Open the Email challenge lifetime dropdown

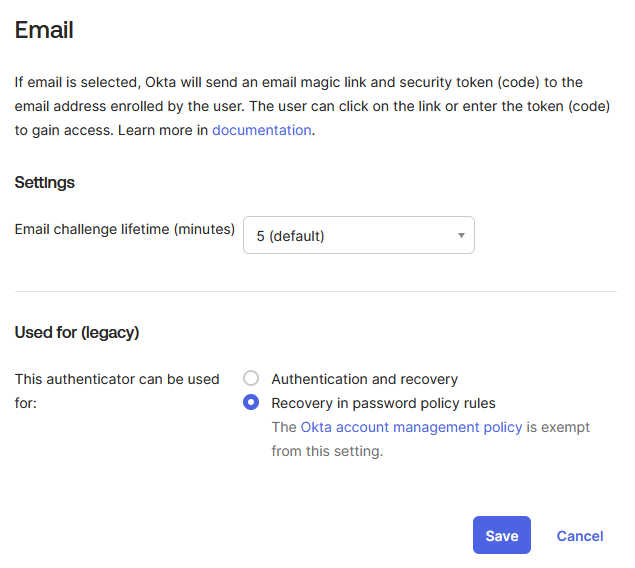click(358, 236)
